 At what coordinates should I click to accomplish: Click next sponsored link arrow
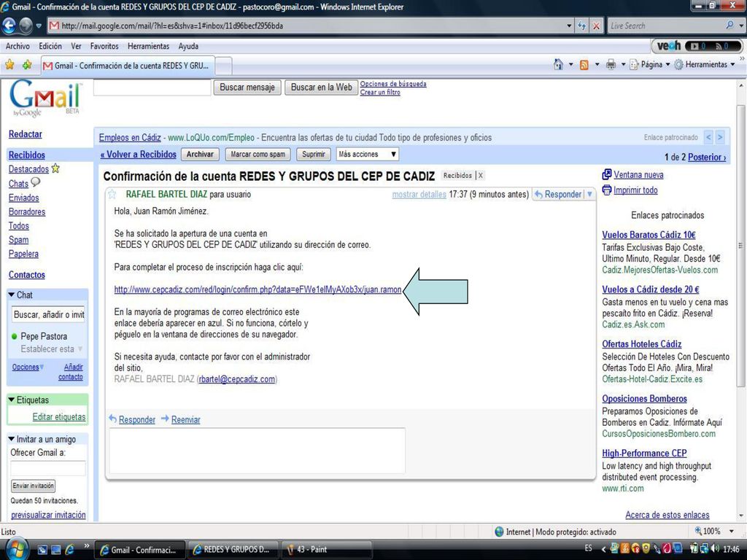720,137
